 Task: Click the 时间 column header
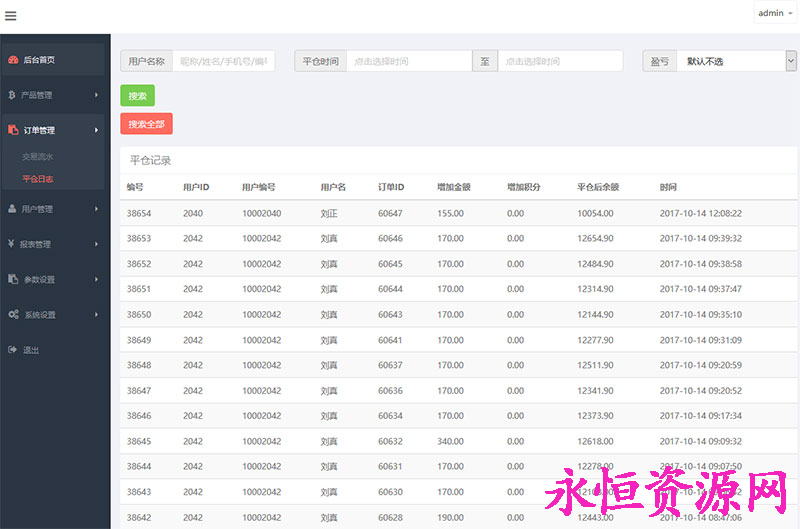click(668, 187)
